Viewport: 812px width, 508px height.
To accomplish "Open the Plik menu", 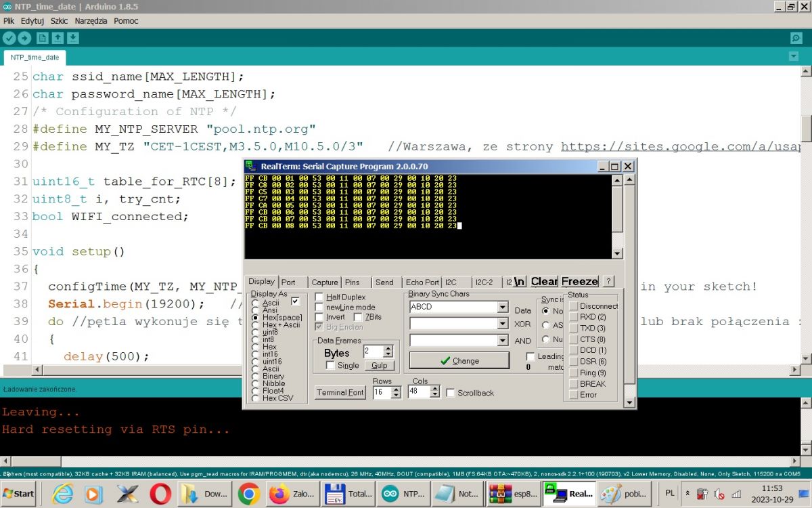I will [9, 21].
